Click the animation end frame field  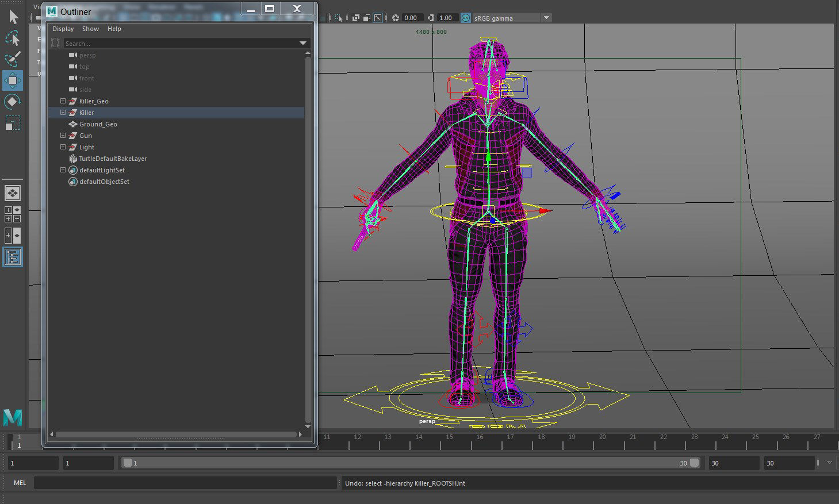pyautogui.click(x=789, y=463)
